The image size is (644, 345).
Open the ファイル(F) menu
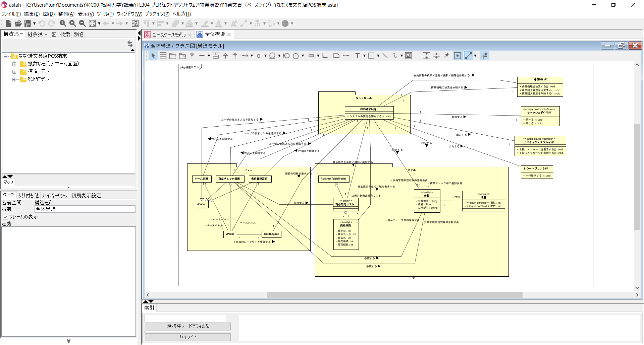click(x=11, y=14)
